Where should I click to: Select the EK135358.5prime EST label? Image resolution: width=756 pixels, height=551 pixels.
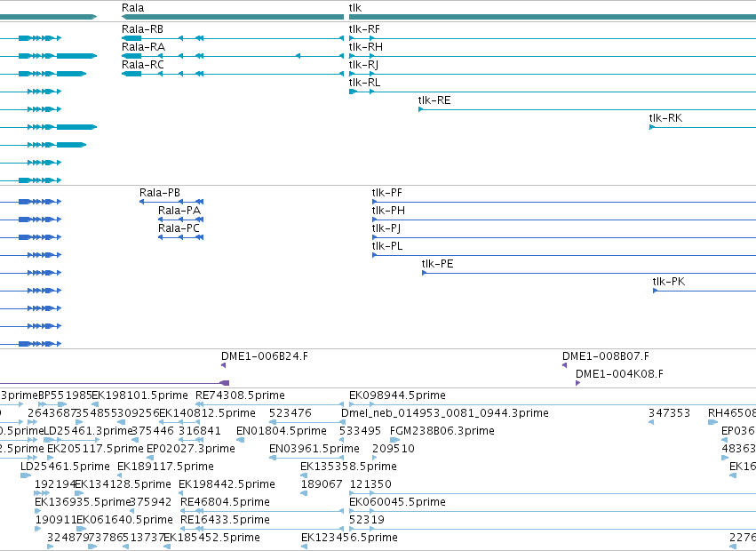pos(348,467)
